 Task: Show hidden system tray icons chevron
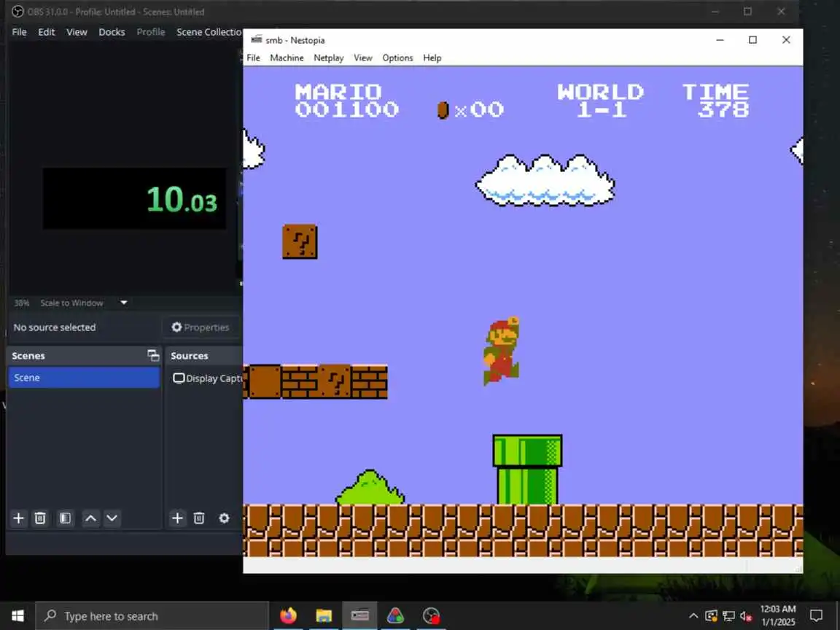pyautogui.click(x=693, y=616)
